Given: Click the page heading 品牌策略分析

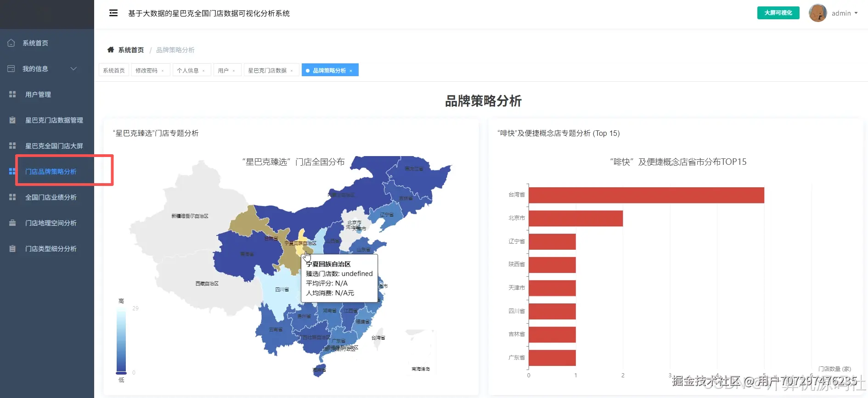Looking at the screenshot, I should 483,101.
